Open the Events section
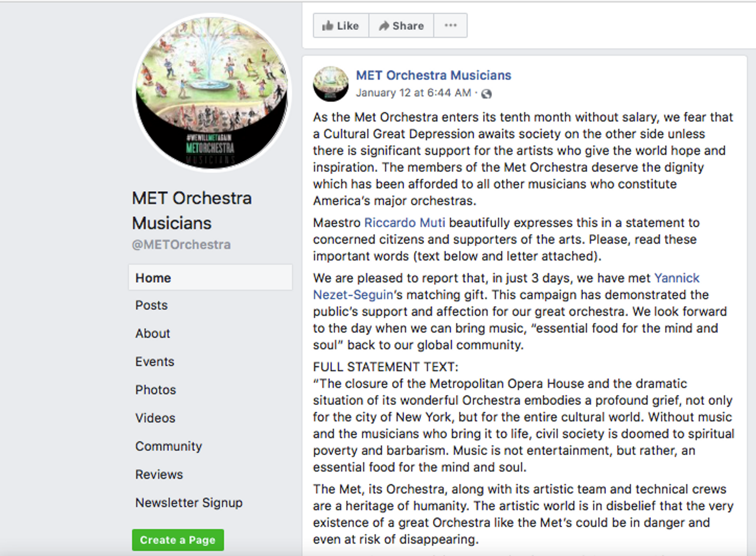This screenshot has width=756, height=556. [x=154, y=362]
